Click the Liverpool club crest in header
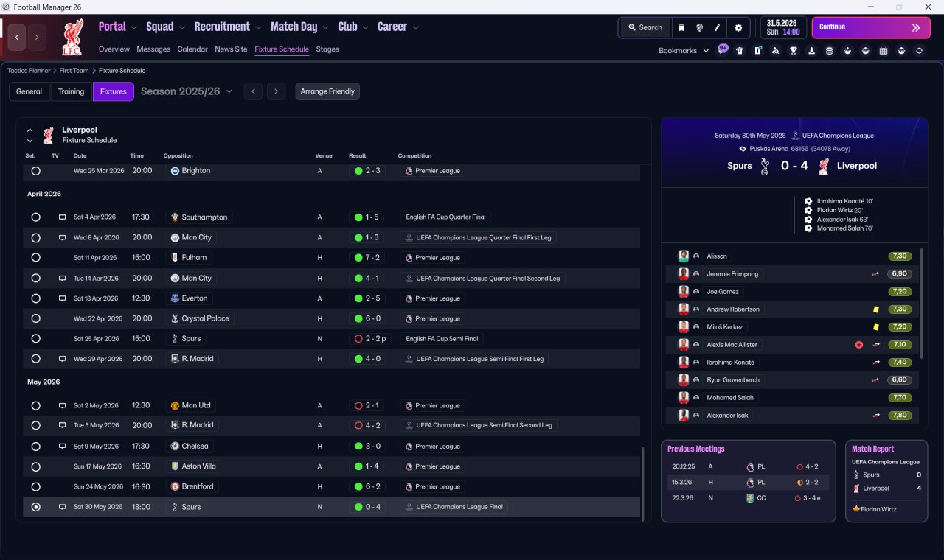Image resolution: width=944 pixels, height=560 pixels. (x=72, y=38)
